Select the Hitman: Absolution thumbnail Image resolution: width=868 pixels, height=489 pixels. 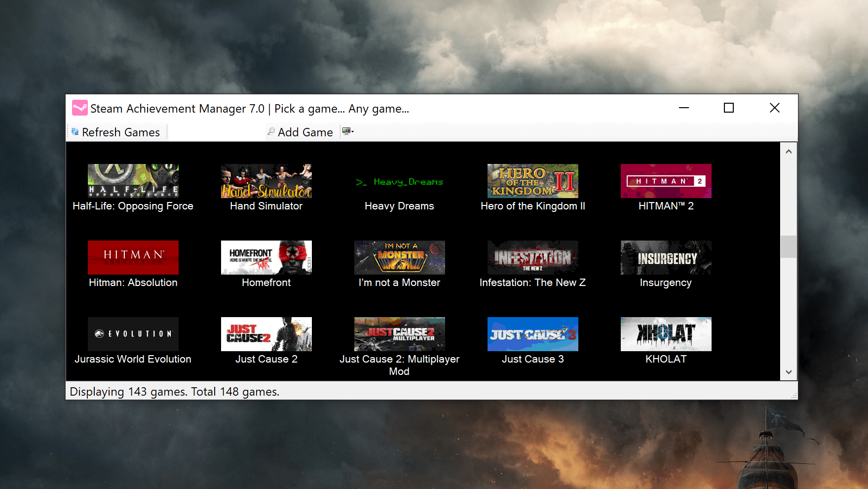click(x=133, y=257)
